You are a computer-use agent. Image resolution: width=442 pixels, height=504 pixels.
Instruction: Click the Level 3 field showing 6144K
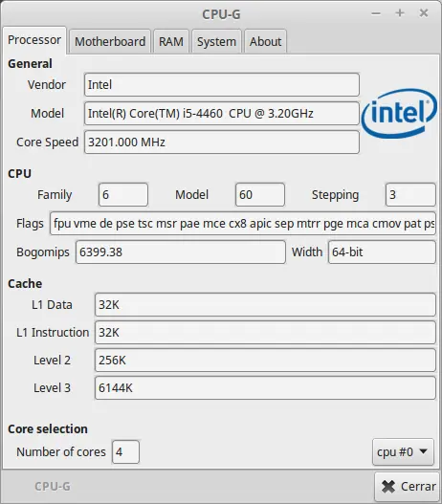pos(266,388)
